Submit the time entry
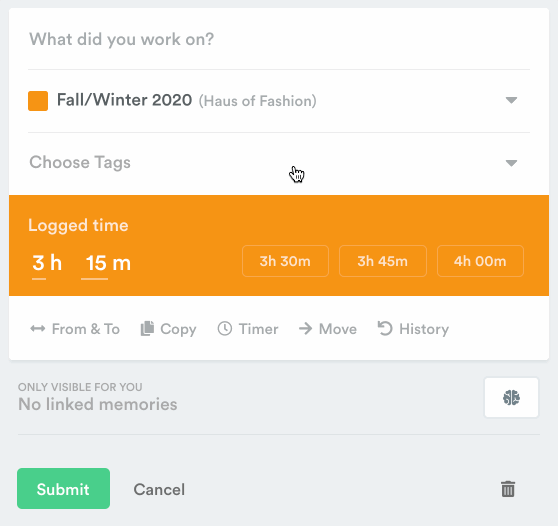This screenshot has width=558, height=526. (x=63, y=488)
